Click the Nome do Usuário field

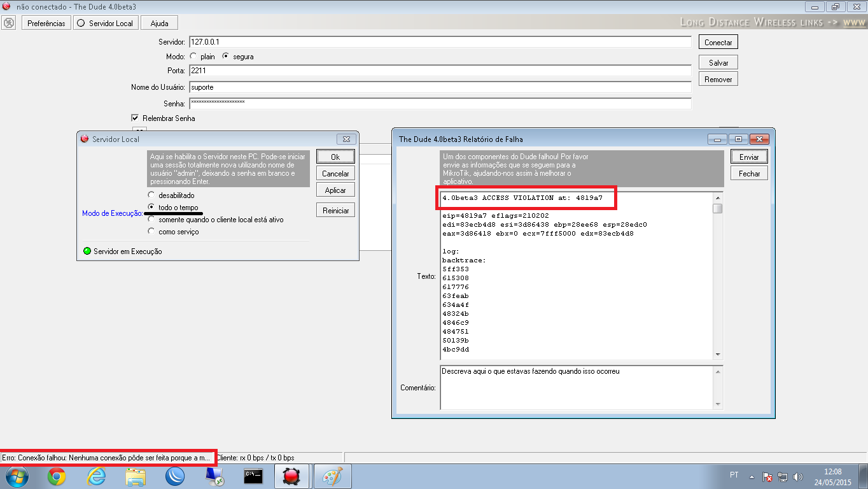coord(440,87)
